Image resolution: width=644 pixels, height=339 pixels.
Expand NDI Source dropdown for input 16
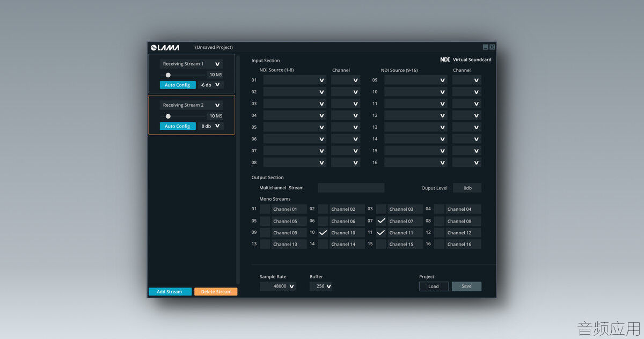tap(416, 163)
